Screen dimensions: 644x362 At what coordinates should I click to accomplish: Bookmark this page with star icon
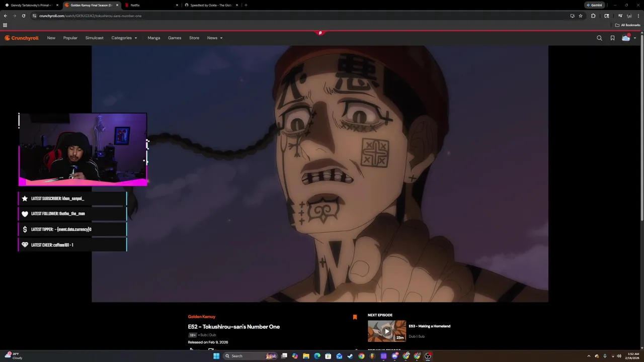(581, 16)
